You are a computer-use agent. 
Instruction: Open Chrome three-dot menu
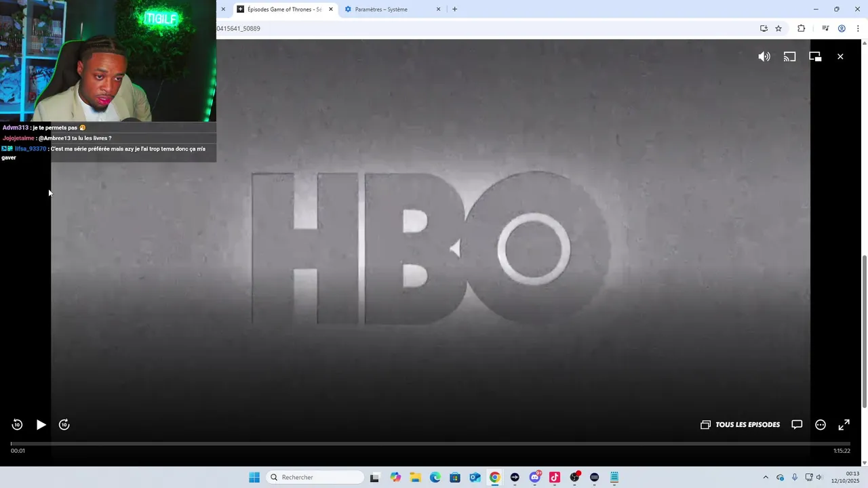[858, 28]
